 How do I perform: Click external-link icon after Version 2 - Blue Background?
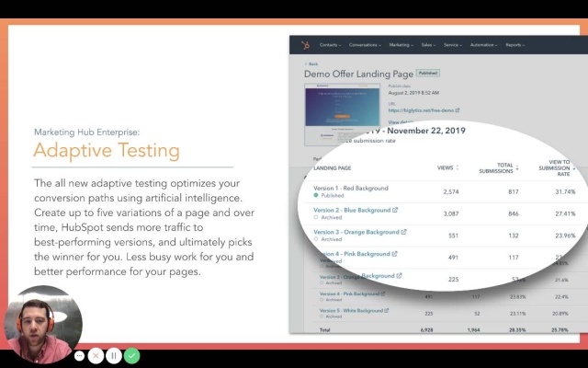(x=395, y=210)
